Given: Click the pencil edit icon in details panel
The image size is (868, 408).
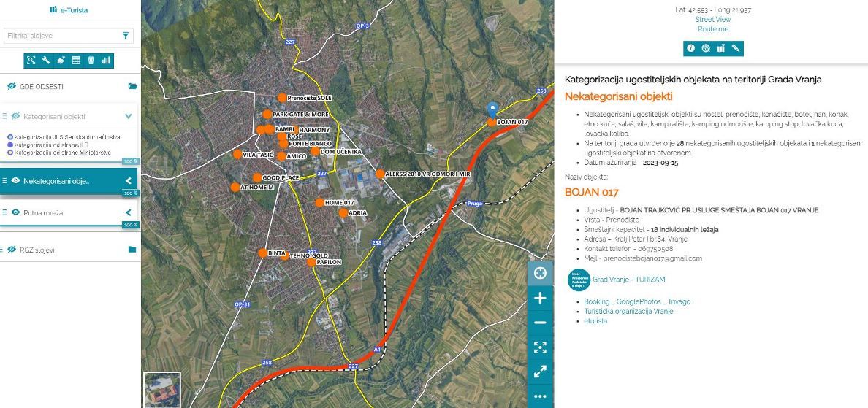Looking at the screenshot, I should (736, 49).
